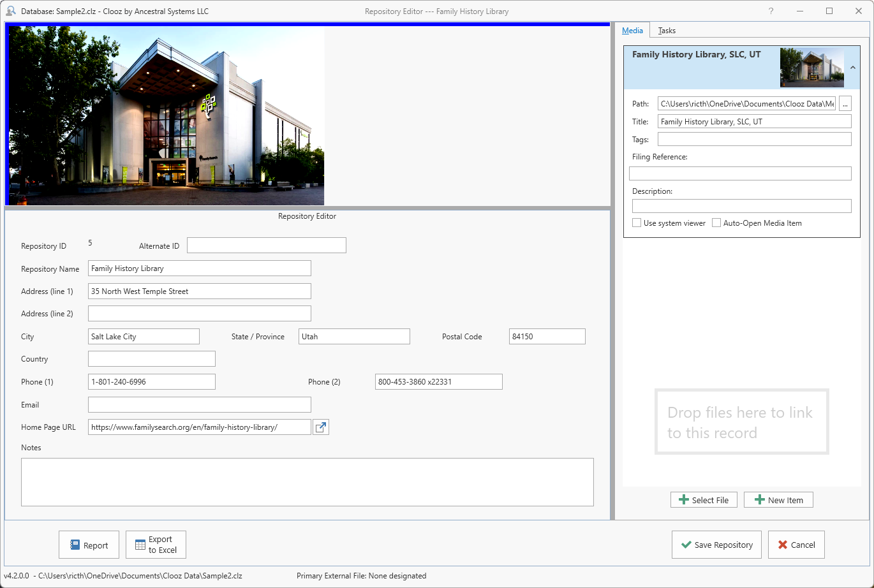Click the Clooz application icon in title bar
Viewport: 874px width, 588px height.
coord(10,10)
